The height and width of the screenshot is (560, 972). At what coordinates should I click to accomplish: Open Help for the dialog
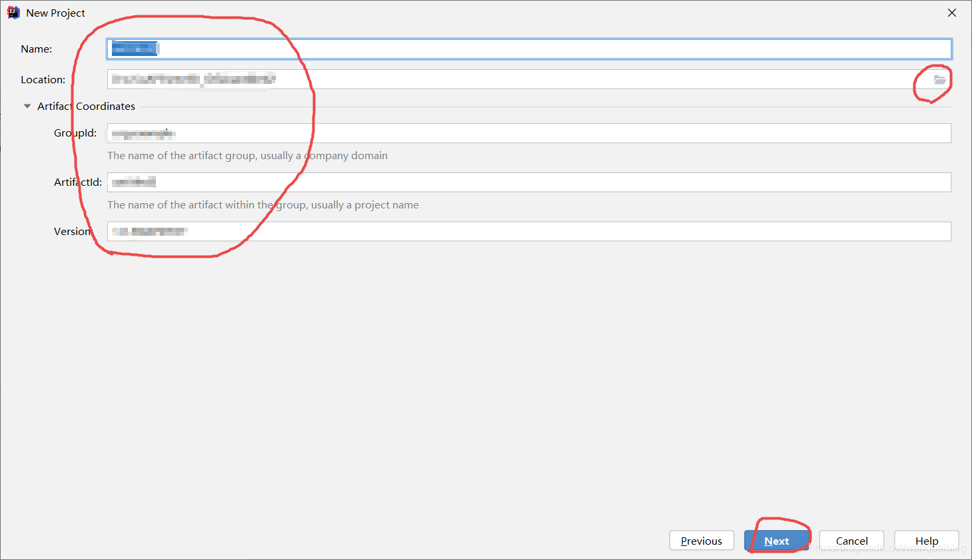927,541
